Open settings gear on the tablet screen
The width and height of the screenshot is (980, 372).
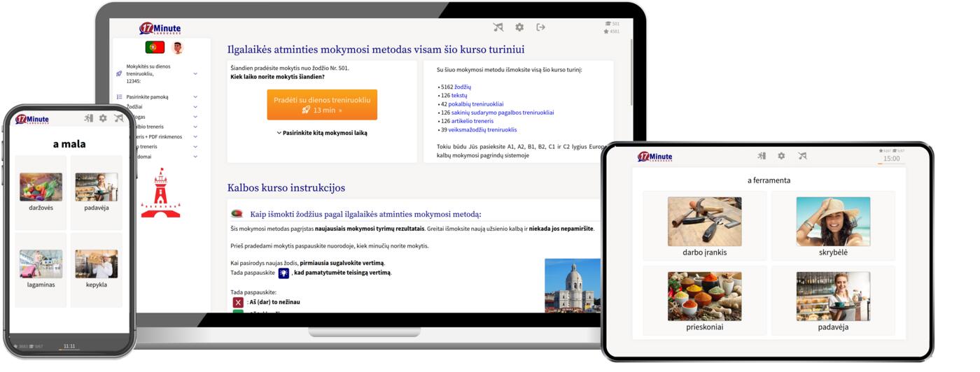pos(781,156)
